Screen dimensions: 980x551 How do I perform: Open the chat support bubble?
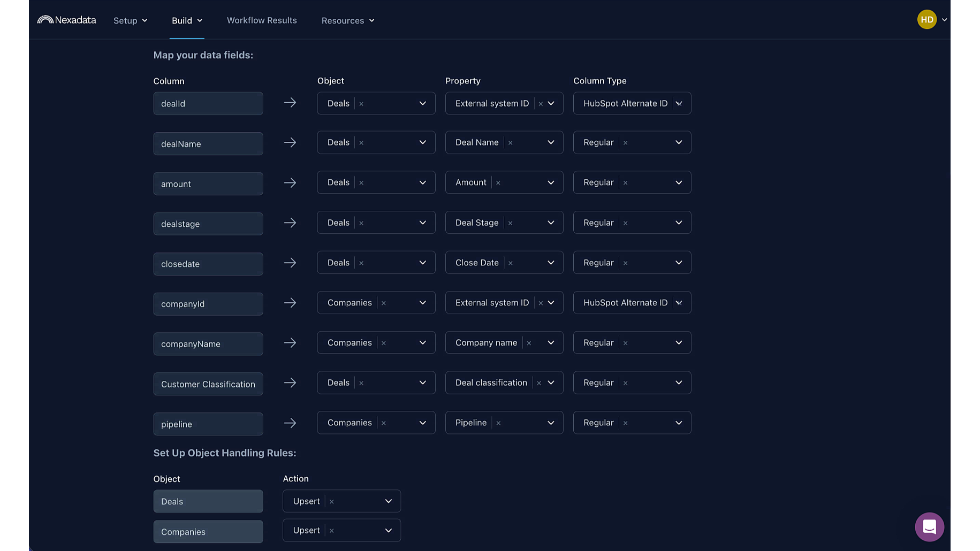coord(929,527)
